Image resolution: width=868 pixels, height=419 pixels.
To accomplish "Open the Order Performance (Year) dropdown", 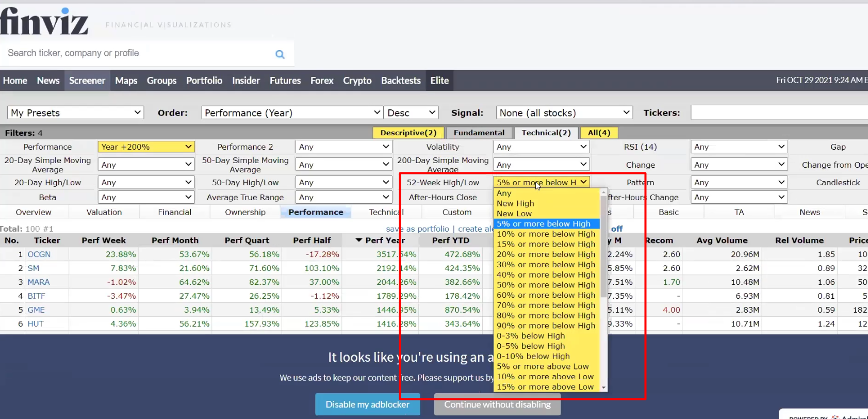I will [x=292, y=112].
